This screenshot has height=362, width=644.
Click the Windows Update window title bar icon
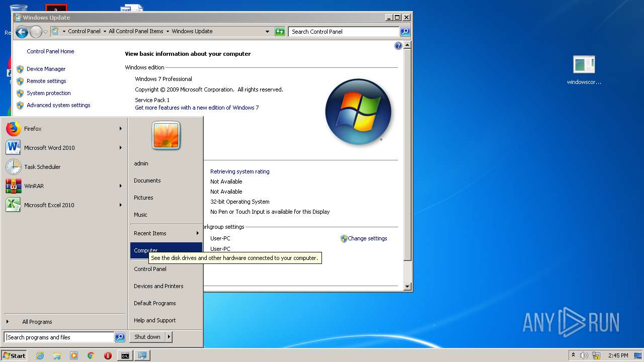pyautogui.click(x=18, y=17)
